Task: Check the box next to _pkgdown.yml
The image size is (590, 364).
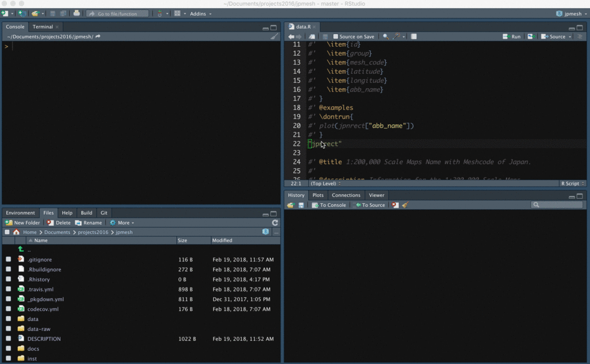Action: tap(8, 299)
